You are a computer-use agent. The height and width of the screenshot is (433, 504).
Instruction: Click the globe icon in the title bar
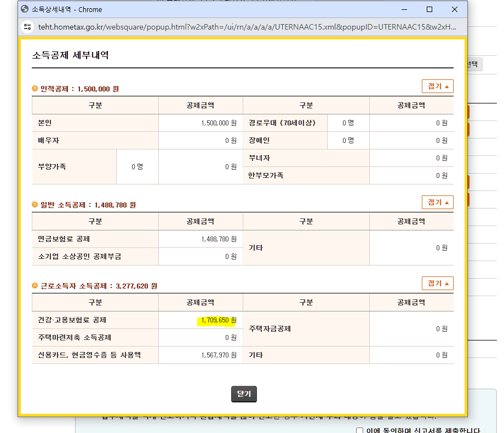(25, 9)
